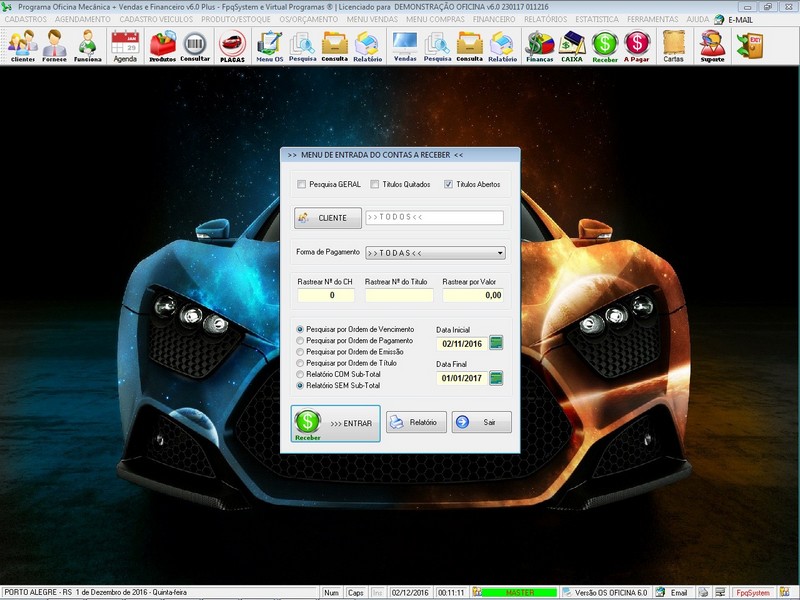Open Data Inicial calendar picker icon
The height and width of the screenshot is (600, 800).
[496, 342]
